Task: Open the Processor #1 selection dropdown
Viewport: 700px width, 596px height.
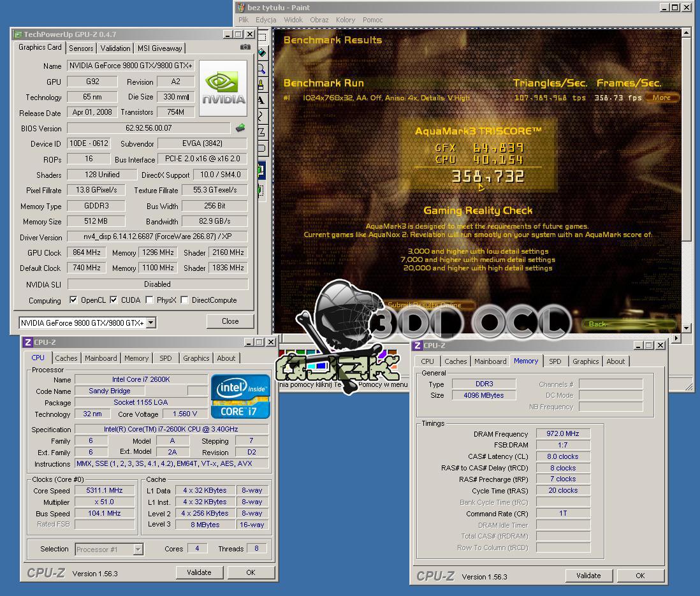Action: tap(138, 549)
